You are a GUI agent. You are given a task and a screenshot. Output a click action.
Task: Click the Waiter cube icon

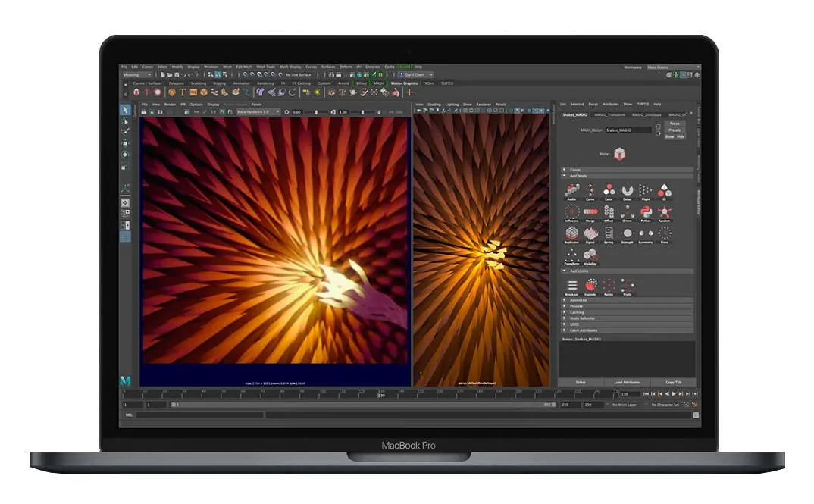[619, 154]
